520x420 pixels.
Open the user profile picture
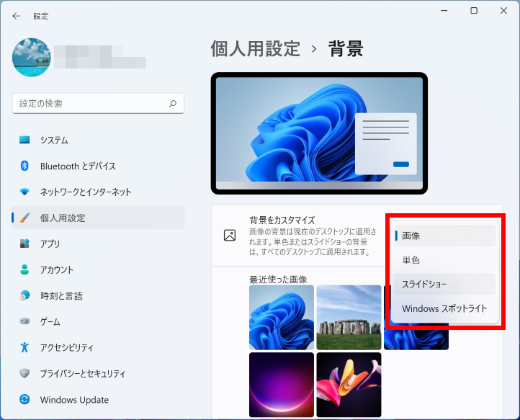coord(32,58)
